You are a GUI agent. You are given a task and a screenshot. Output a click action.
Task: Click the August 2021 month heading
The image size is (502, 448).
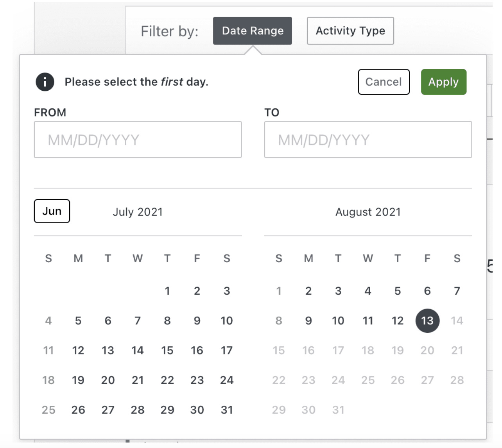(368, 211)
